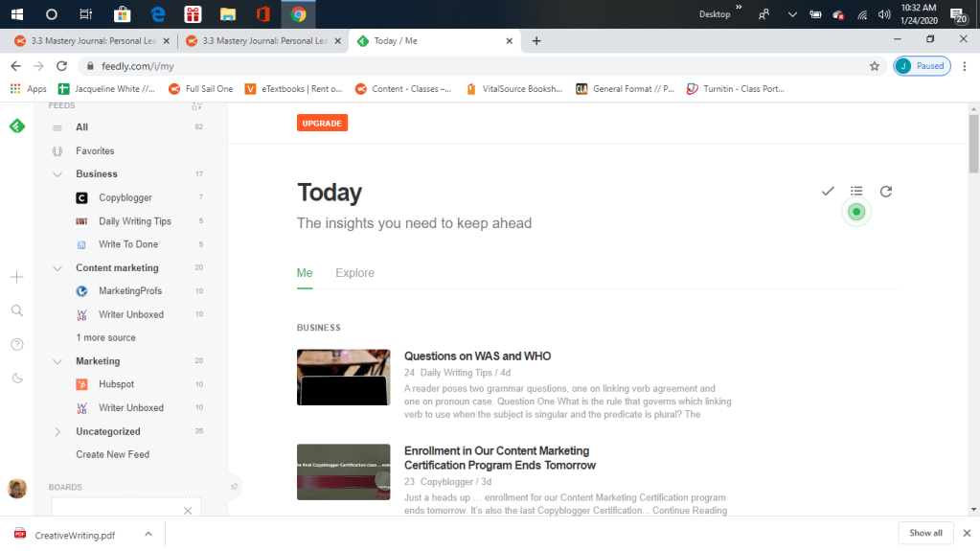Refresh the Today feed
The image size is (980, 551).
pos(886,192)
